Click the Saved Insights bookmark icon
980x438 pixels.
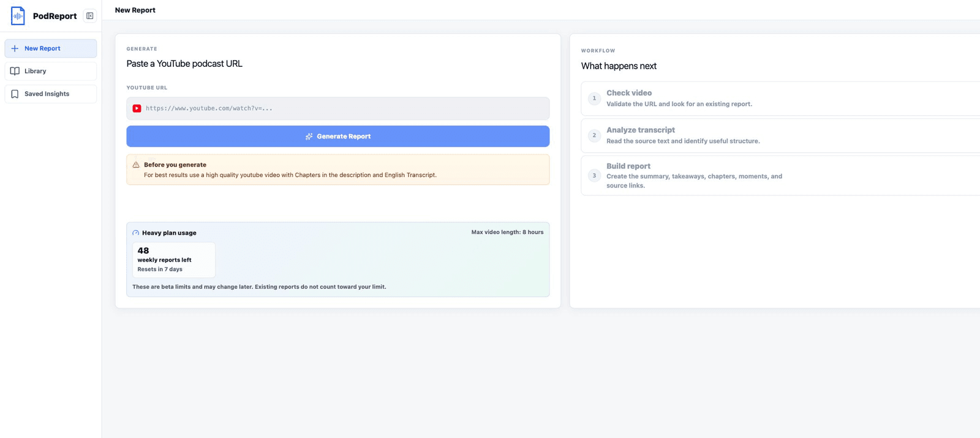pos(15,94)
